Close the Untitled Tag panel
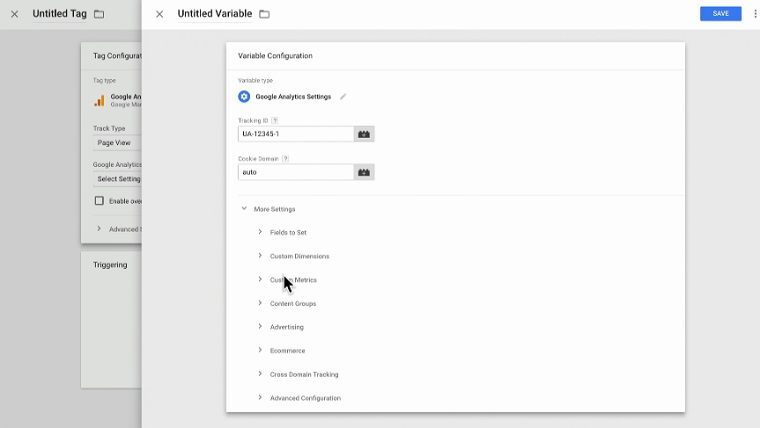Image resolution: width=760 pixels, height=428 pixels. click(14, 14)
